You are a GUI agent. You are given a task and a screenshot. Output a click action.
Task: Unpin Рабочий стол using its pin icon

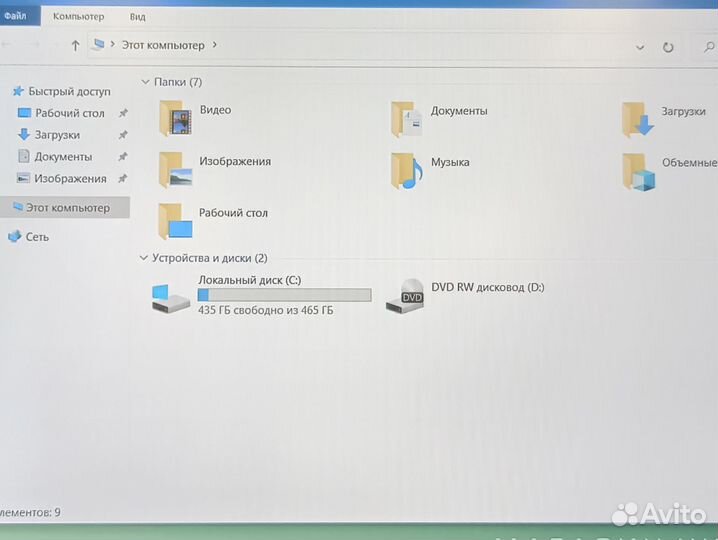[123, 113]
